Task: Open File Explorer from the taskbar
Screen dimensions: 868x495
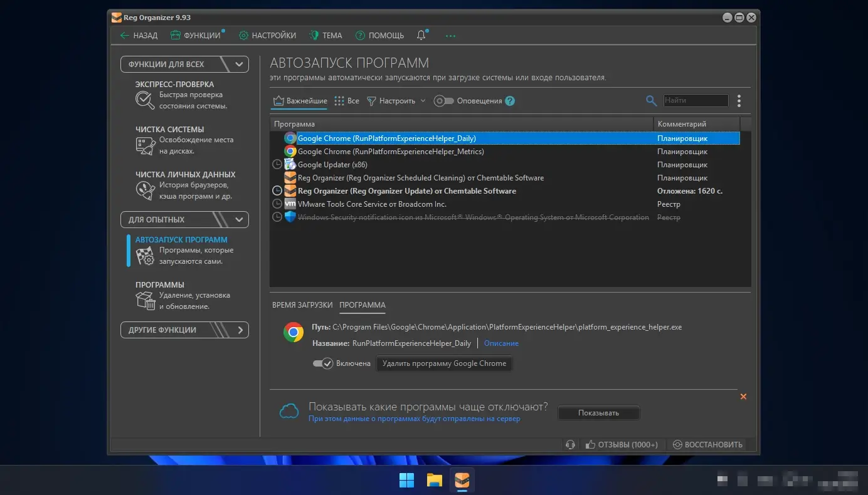Action: coord(435,481)
